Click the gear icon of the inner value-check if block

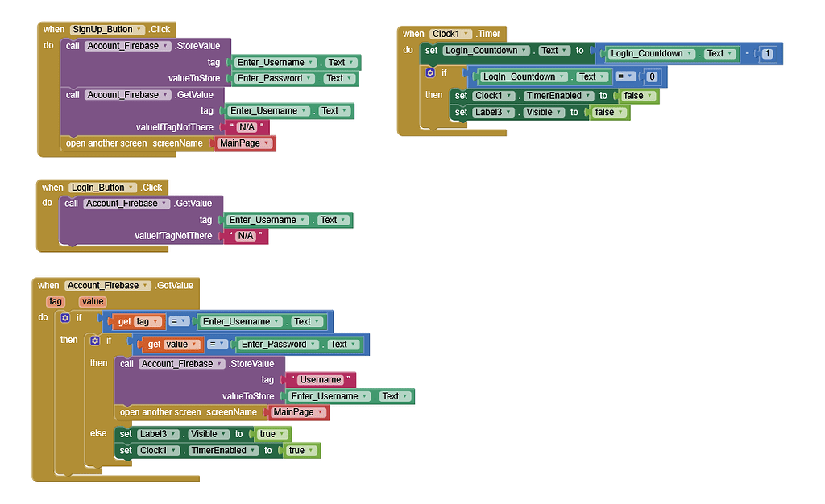95,341
